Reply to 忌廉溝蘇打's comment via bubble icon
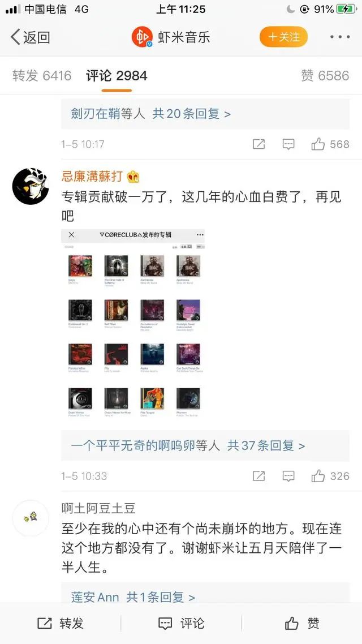This screenshot has width=362, height=644. click(x=288, y=476)
